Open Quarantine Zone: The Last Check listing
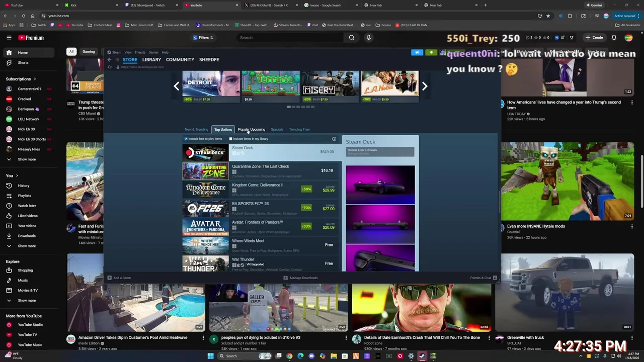Viewport: 644px width, 362px height. tap(262, 171)
